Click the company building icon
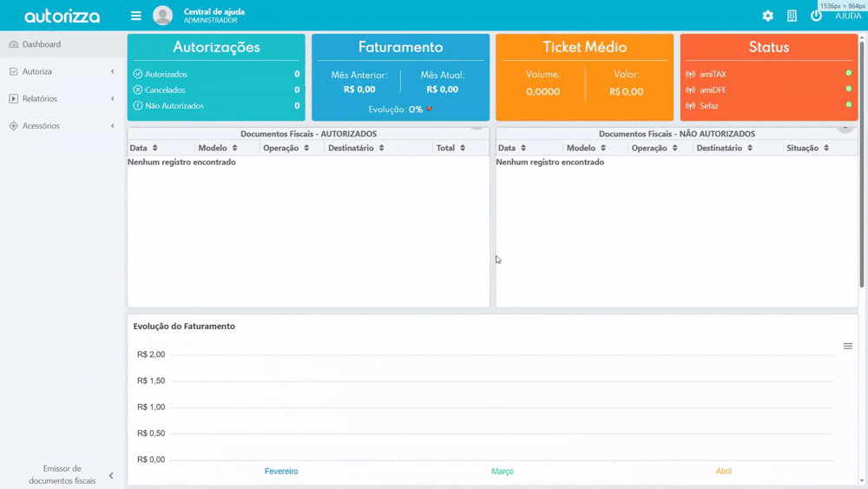The width and height of the screenshot is (868, 489). (792, 16)
